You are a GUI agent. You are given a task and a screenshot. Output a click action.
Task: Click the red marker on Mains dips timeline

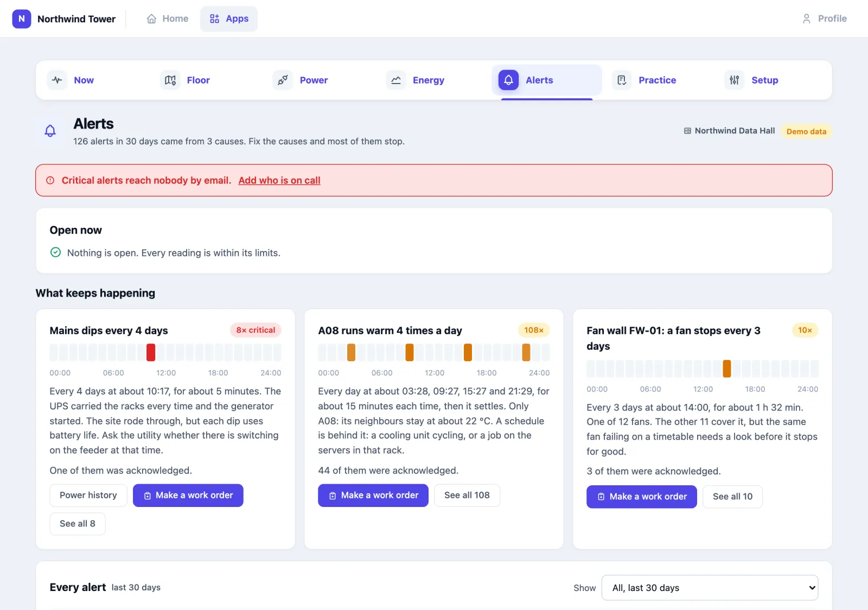point(151,352)
